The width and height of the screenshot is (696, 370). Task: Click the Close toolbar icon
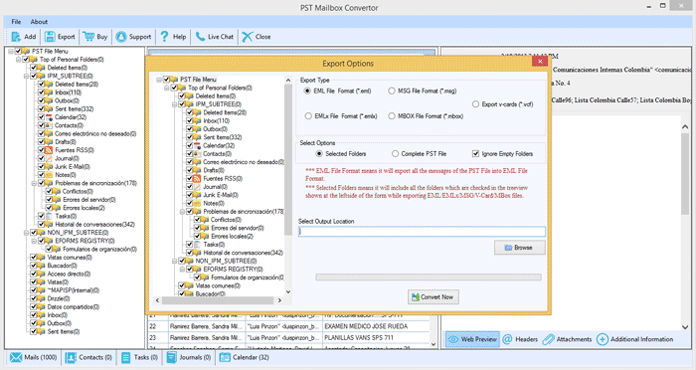point(247,37)
